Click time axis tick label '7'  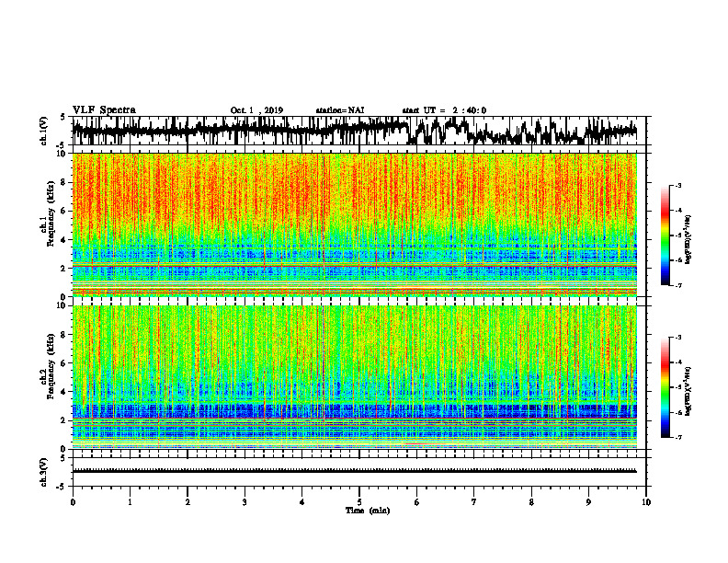pos(474,502)
